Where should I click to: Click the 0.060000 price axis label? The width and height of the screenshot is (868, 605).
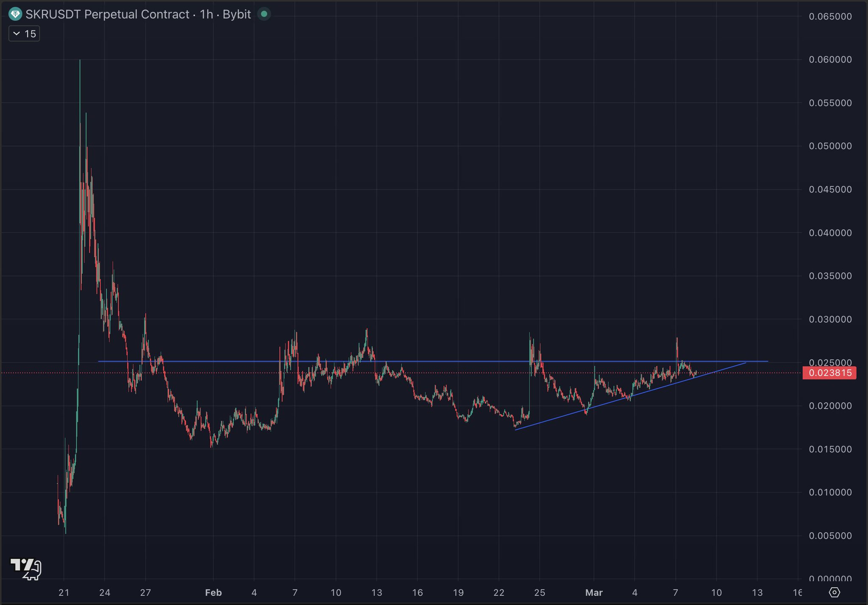point(830,60)
